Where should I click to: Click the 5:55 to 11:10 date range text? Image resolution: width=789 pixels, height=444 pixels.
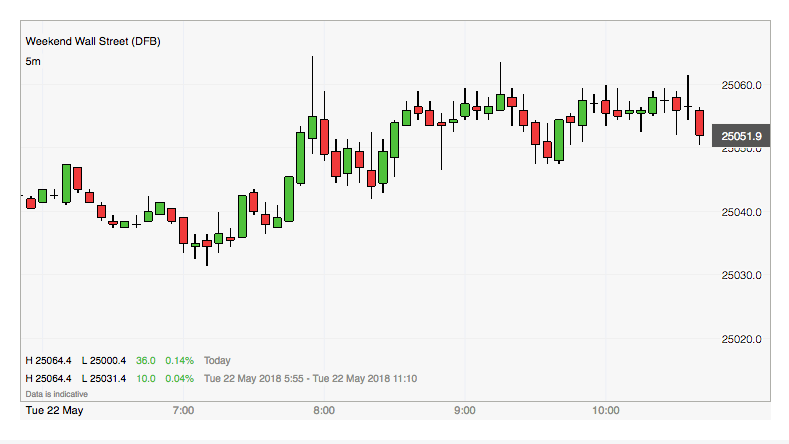coord(310,378)
